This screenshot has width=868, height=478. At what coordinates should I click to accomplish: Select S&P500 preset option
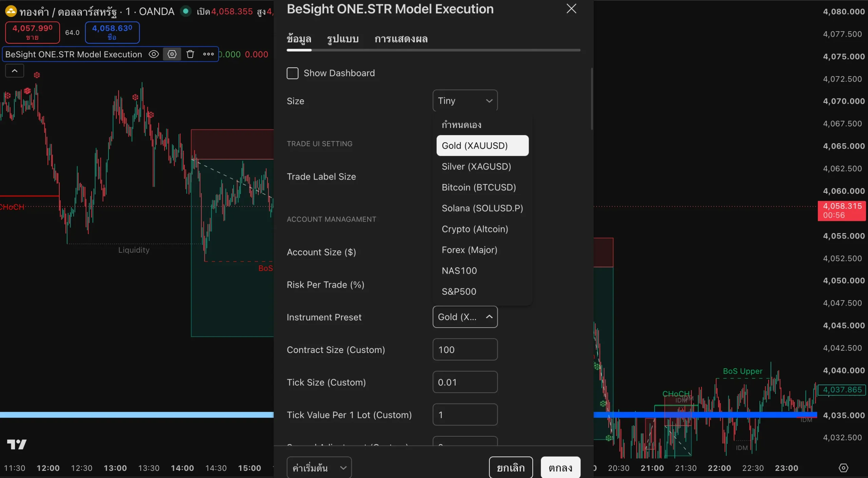(482, 291)
